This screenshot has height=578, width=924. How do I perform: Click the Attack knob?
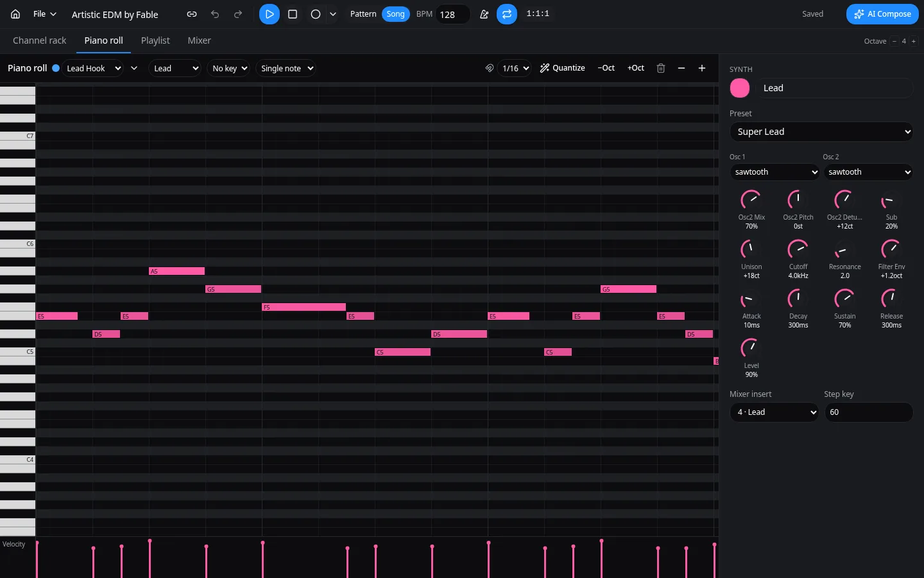(751, 299)
